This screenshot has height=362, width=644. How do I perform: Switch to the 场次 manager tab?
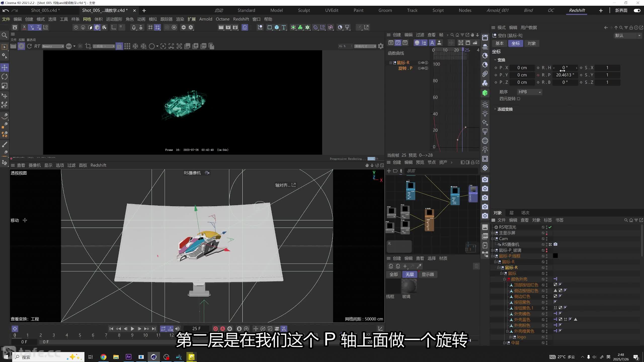(x=525, y=213)
